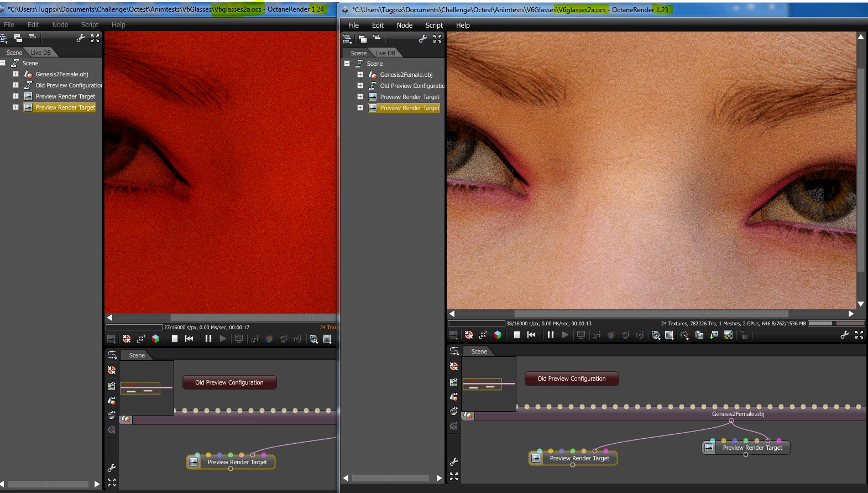The width and height of the screenshot is (868, 493).
Task: Expand Genesis2Female.obj in the 1.24 outliner
Action: coord(15,74)
